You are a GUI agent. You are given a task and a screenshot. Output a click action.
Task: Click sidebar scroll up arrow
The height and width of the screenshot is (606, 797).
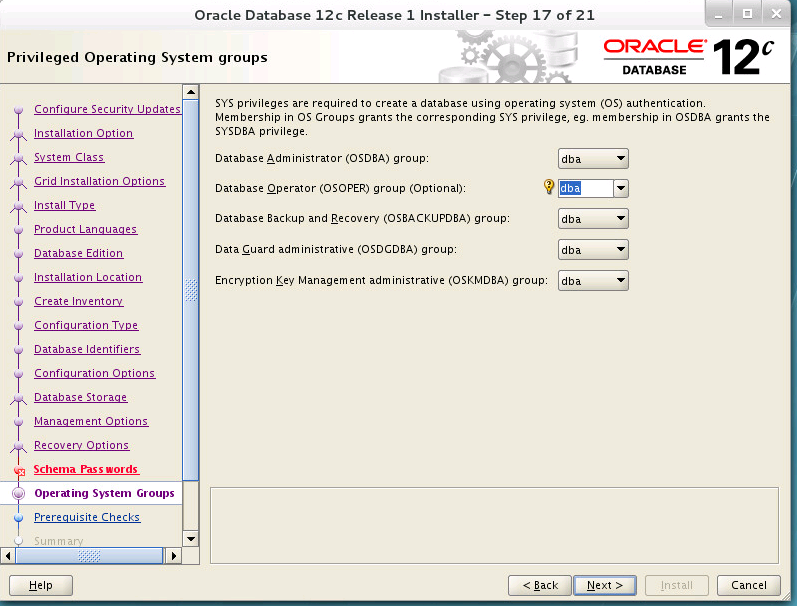tap(191, 92)
